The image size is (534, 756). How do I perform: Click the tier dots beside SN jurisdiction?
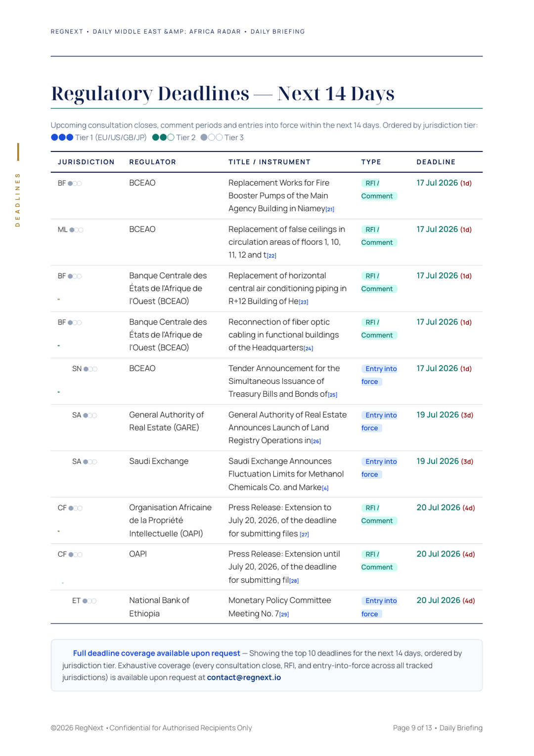coord(90,369)
